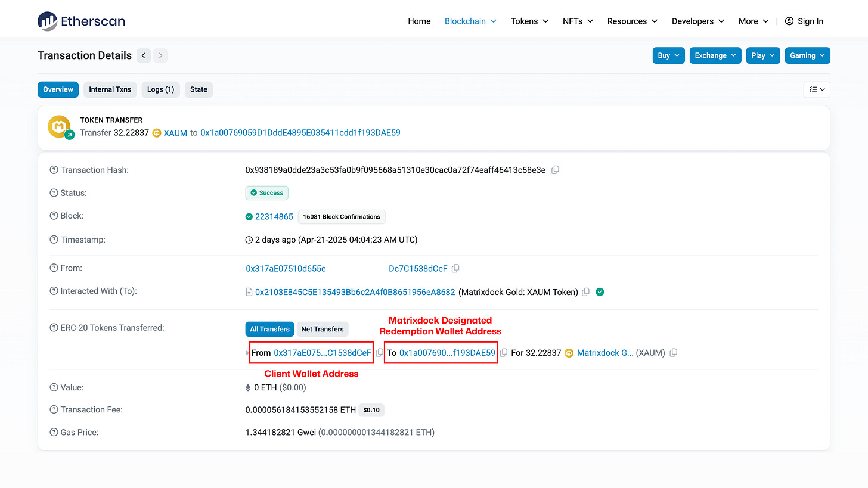Copy the XAUM Token contract address

585,292
